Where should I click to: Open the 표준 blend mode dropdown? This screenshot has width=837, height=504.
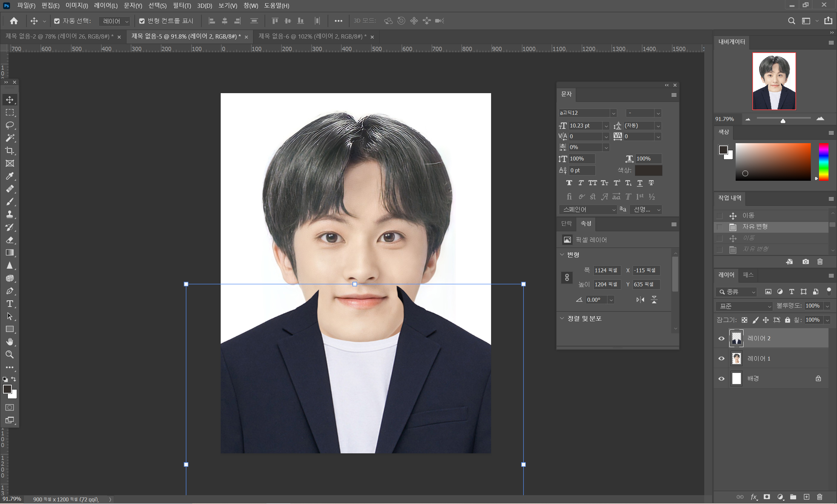click(x=744, y=306)
